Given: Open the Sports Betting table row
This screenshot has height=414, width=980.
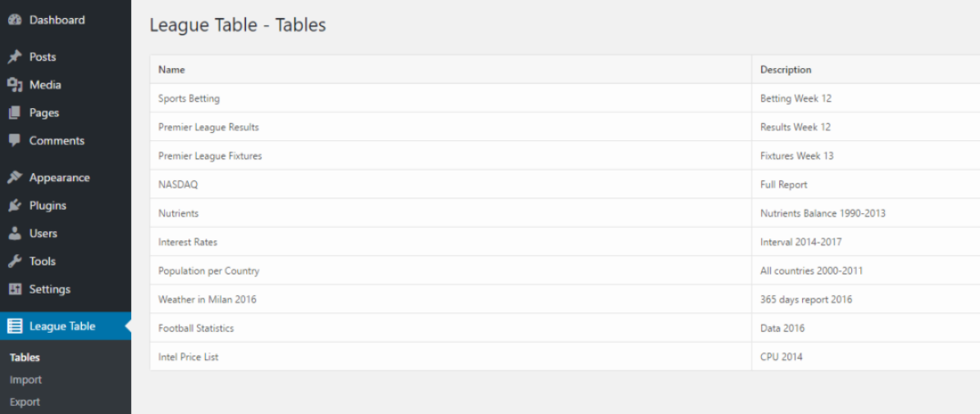Looking at the screenshot, I should pyautogui.click(x=189, y=98).
